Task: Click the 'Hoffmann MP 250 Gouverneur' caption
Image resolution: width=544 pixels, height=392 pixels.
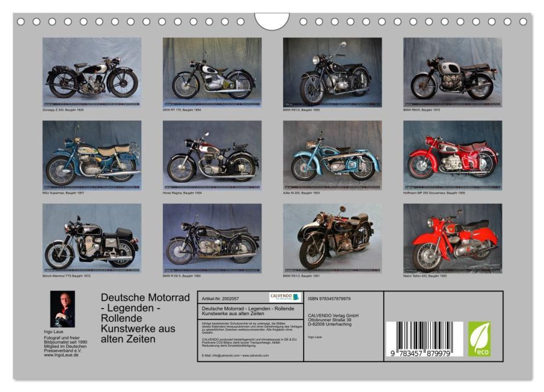Action: coord(434,193)
